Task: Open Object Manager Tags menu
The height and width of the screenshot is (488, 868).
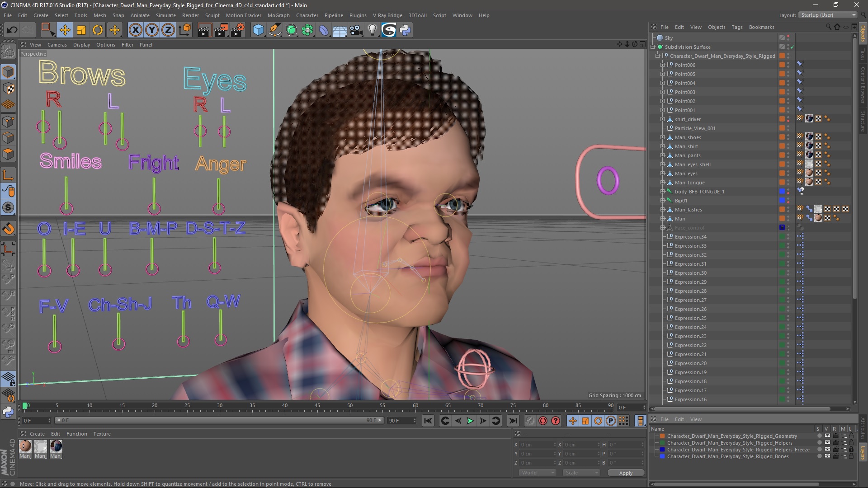Action: pyautogui.click(x=737, y=27)
